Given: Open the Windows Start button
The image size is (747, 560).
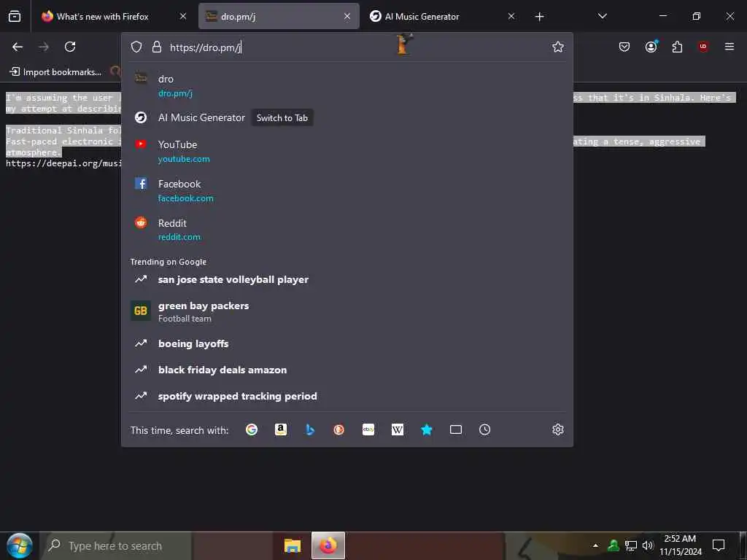Looking at the screenshot, I should (20, 545).
